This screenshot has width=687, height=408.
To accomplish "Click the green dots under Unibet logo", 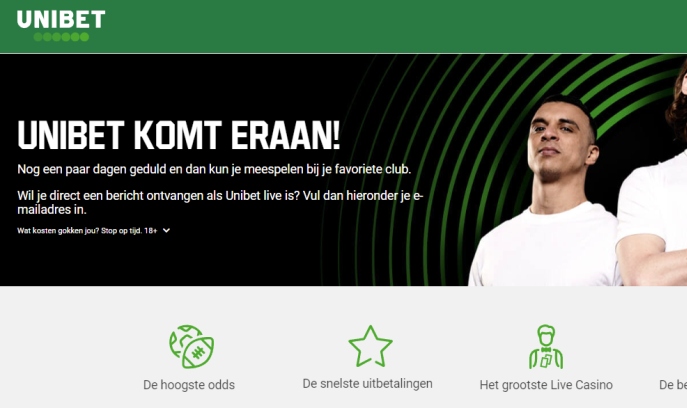I will point(61,37).
